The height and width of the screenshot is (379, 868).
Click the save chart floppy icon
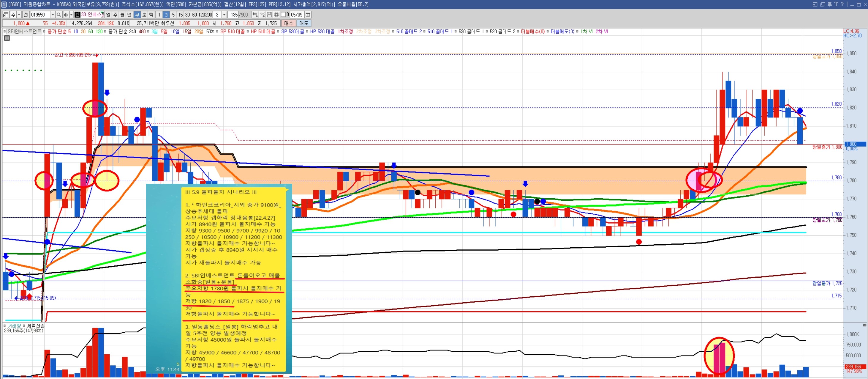[269, 15]
